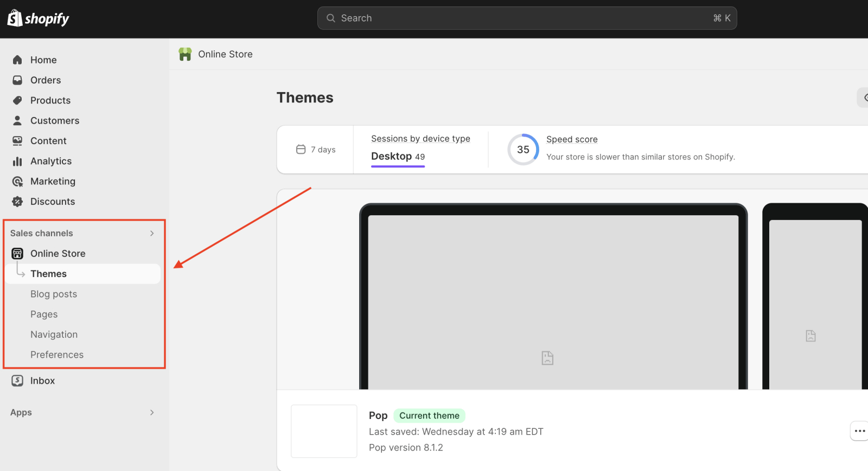868x471 pixels.
Task: Expand the Apps section chevron
Action: pyautogui.click(x=152, y=412)
